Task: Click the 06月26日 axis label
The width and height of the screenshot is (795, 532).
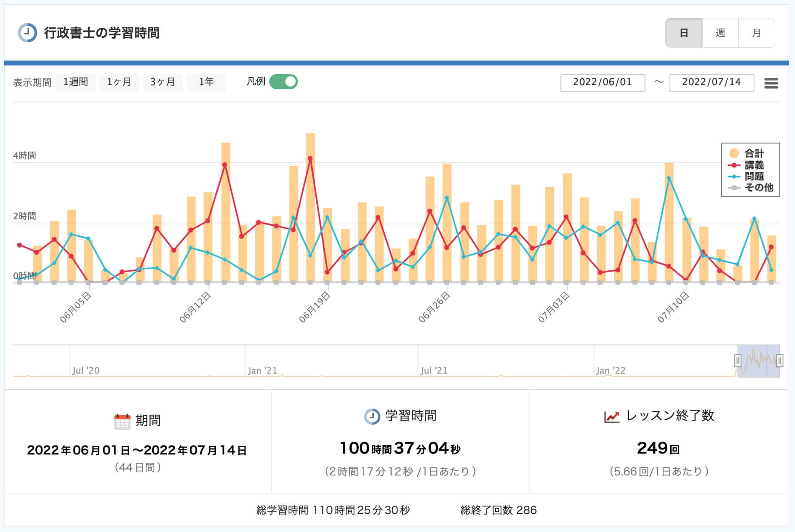Action: tap(434, 307)
